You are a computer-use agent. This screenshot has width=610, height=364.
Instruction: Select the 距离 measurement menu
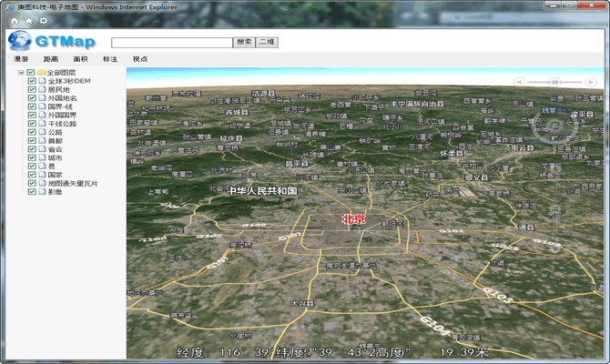coord(51,59)
